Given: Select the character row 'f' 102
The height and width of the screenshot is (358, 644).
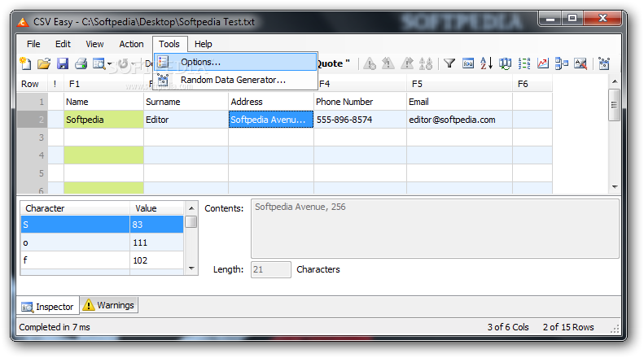Looking at the screenshot, I should [x=102, y=260].
